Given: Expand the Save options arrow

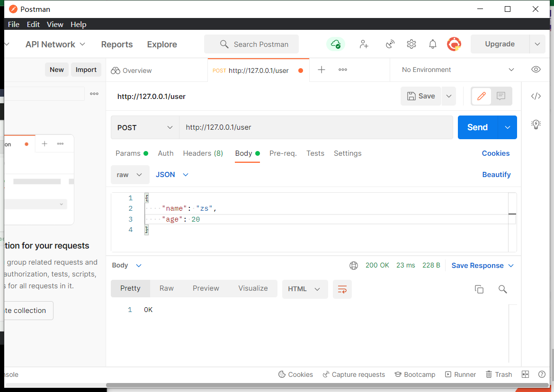Looking at the screenshot, I should (448, 96).
